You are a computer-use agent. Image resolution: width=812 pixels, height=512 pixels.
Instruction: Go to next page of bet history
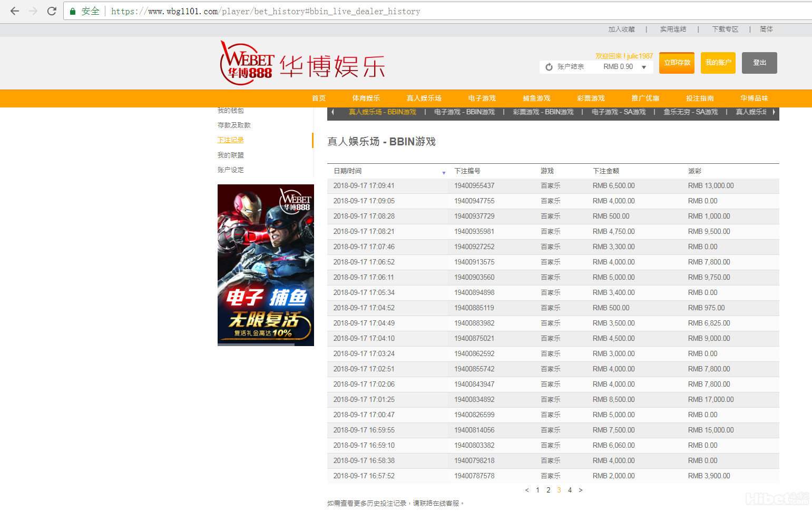[581, 490]
